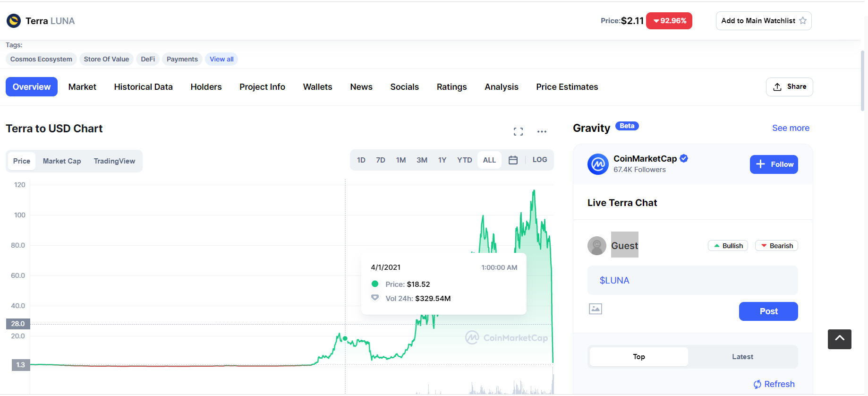Open the calendar date range picker
The height and width of the screenshot is (396, 868).
pyautogui.click(x=513, y=160)
